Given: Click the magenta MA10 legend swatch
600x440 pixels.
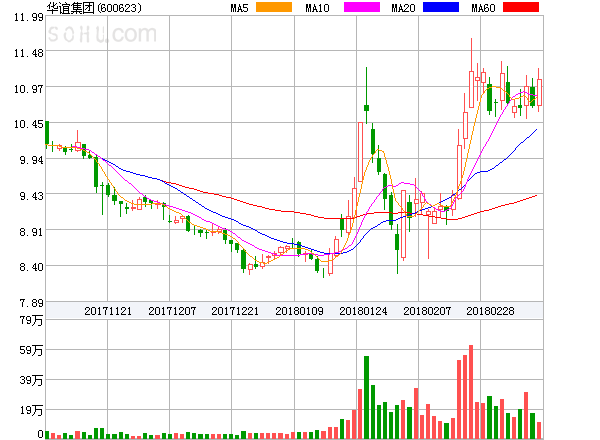Looking at the screenshot, I should click(x=362, y=7).
